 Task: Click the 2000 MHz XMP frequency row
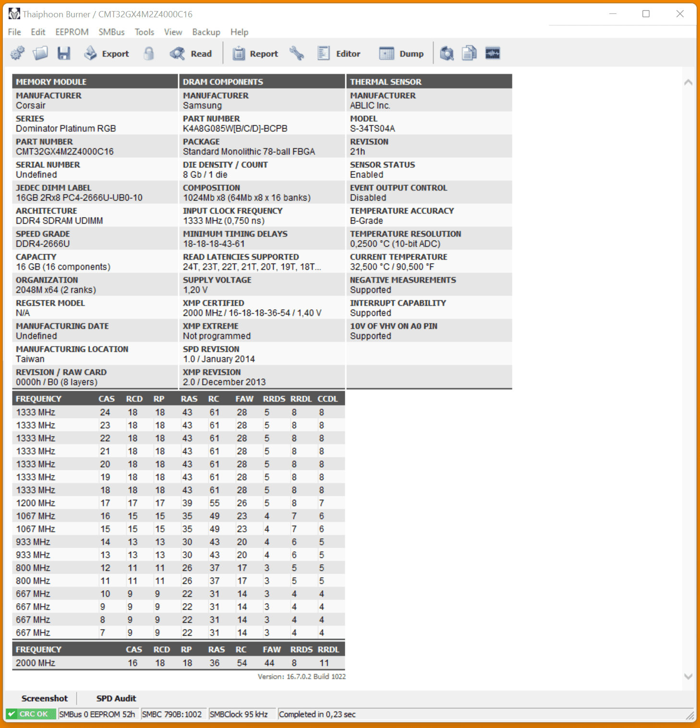pyautogui.click(x=178, y=663)
